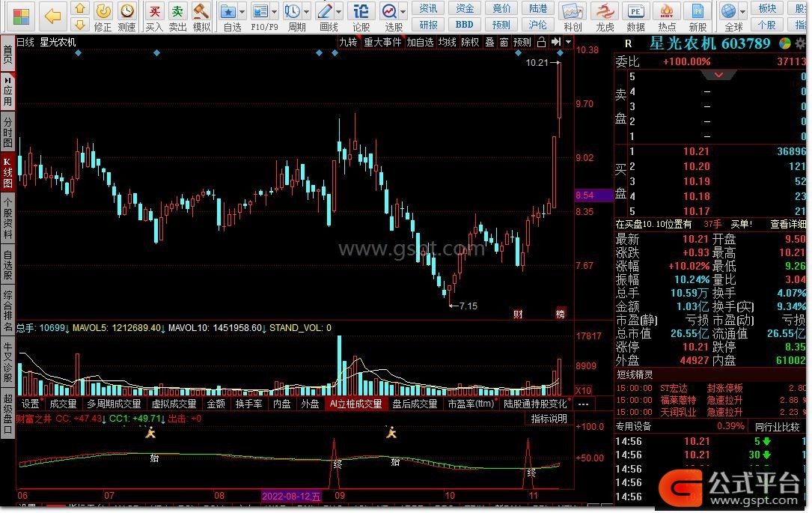The width and height of the screenshot is (812, 513).
Task: Click the yellow up arrow icon
Action: pos(80,9)
